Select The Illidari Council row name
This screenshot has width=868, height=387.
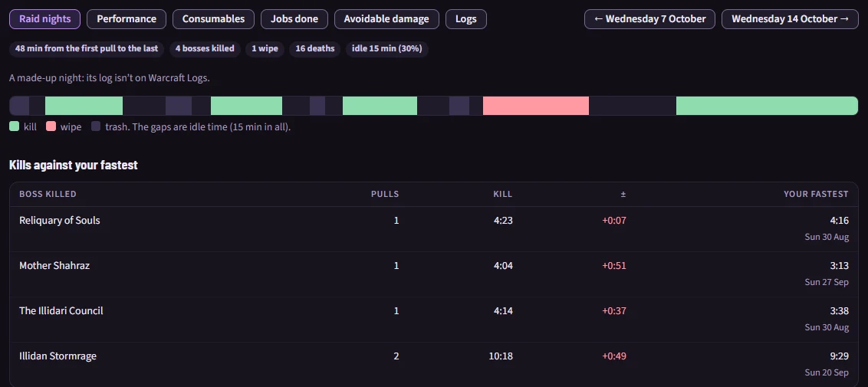61,310
